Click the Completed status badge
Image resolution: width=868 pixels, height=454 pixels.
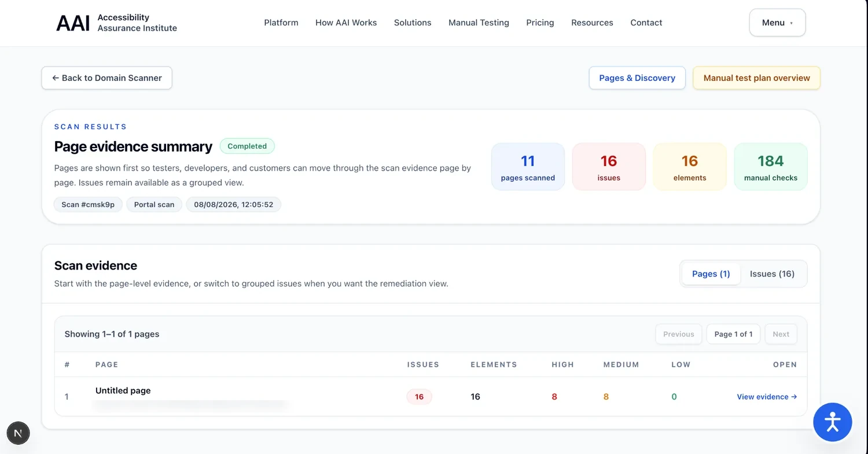click(247, 146)
